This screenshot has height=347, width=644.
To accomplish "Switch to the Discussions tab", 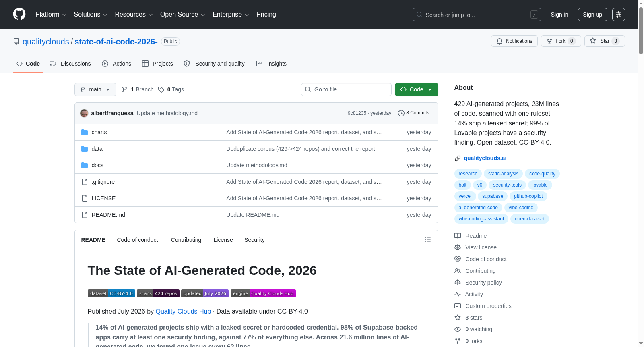I will pyautogui.click(x=70, y=64).
